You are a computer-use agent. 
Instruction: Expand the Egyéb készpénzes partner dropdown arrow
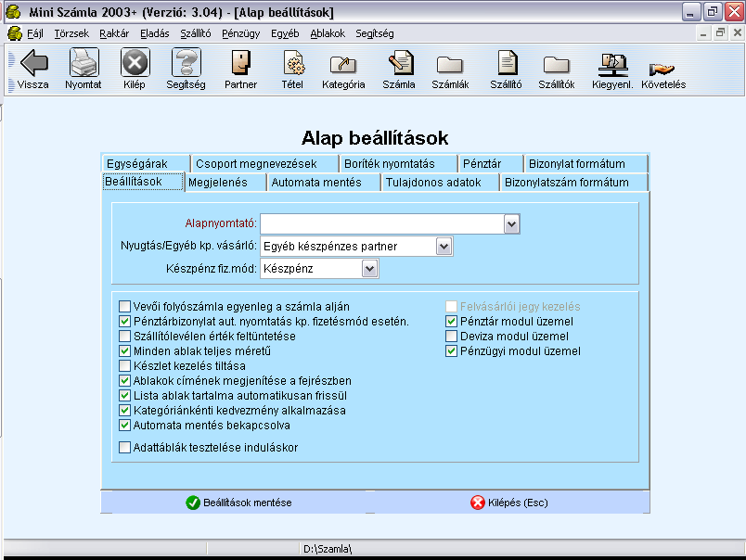point(444,247)
